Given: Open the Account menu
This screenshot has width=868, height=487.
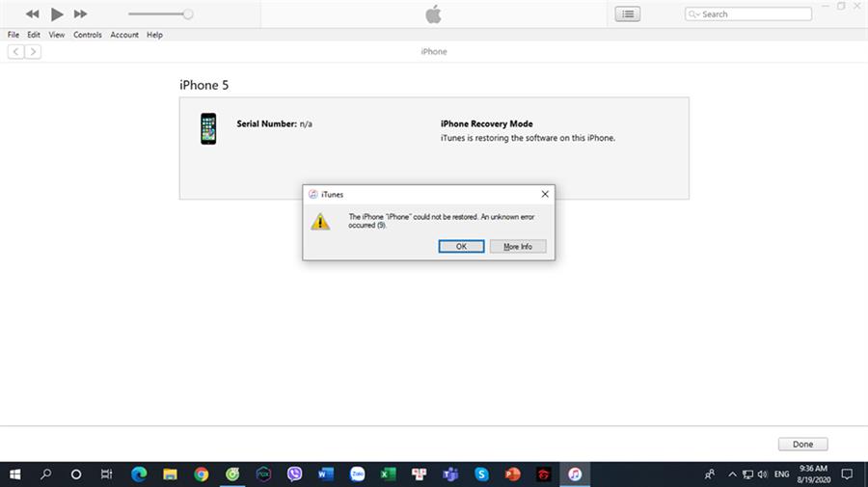Looking at the screenshot, I should click(124, 35).
